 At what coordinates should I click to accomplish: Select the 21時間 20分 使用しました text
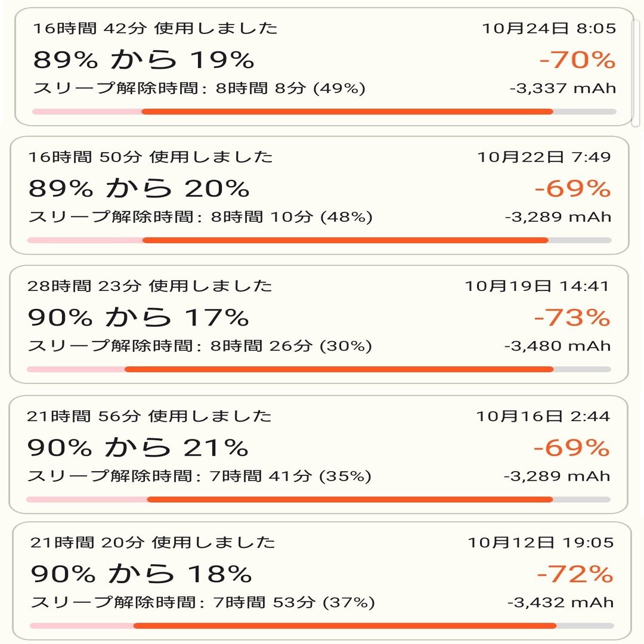point(153,543)
